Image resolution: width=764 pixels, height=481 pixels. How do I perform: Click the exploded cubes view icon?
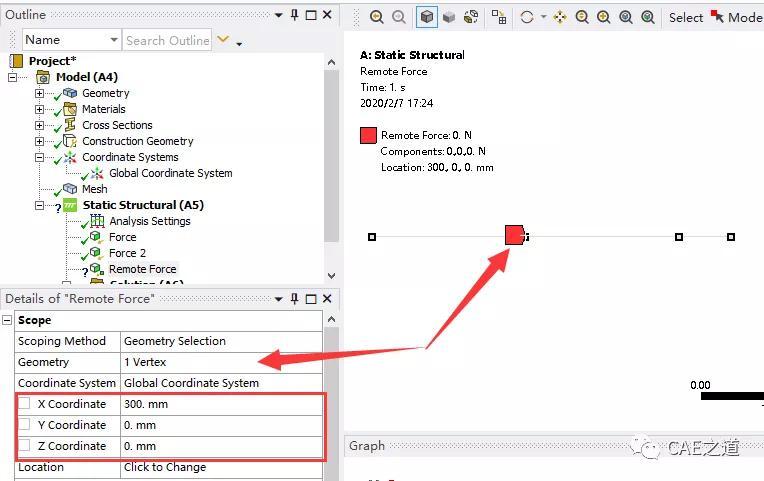(x=471, y=17)
